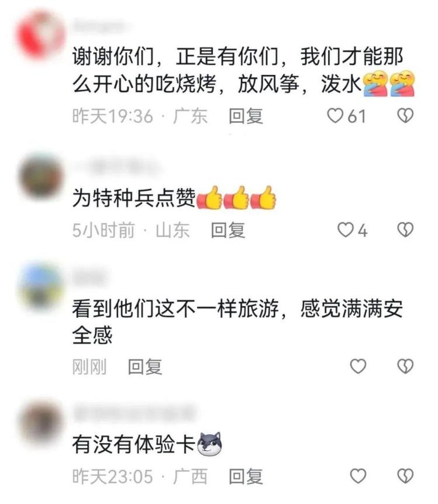Reply to the comment posted 刚刚
The height and width of the screenshot is (504, 438).
pos(145,366)
